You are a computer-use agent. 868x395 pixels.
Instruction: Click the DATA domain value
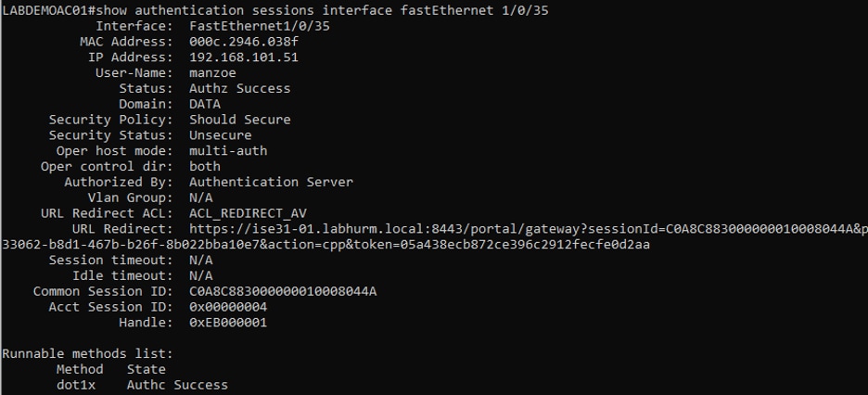[x=205, y=104]
